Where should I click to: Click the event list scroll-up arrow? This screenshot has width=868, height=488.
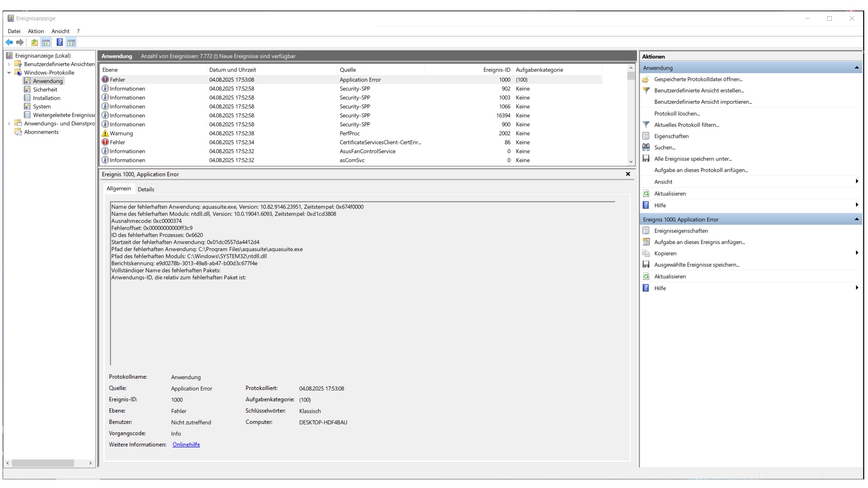(631, 68)
